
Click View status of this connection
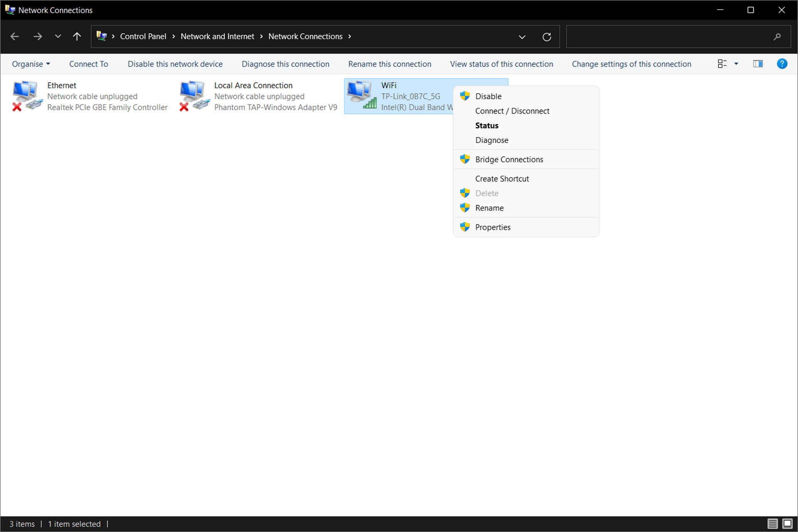(501, 64)
